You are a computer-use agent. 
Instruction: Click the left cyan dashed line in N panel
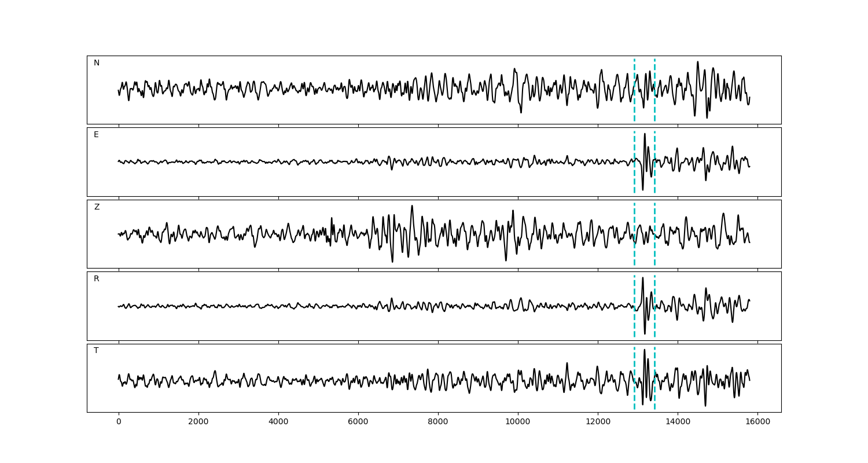pos(634,104)
